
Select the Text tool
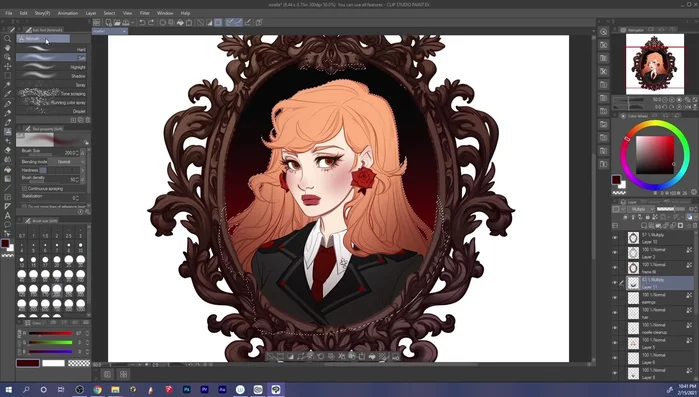(x=8, y=216)
